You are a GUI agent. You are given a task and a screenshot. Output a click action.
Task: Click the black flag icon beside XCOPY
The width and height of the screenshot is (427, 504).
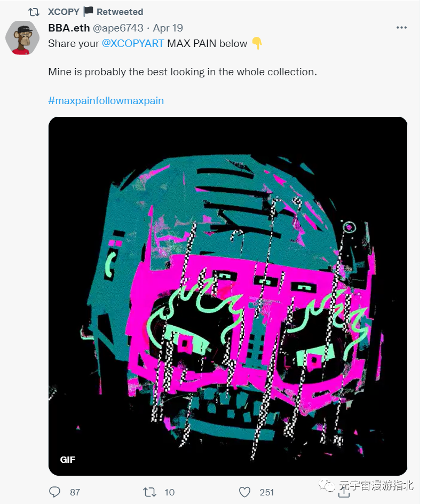point(88,12)
